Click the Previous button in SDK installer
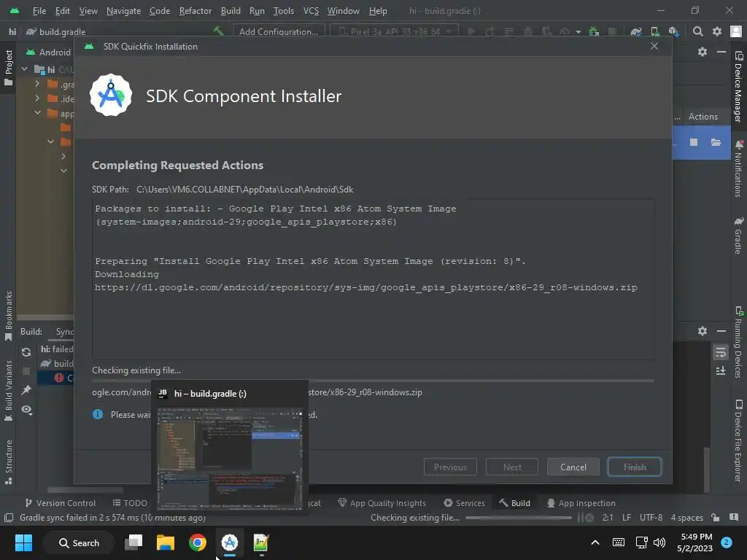This screenshot has width=747, height=560. click(450, 467)
